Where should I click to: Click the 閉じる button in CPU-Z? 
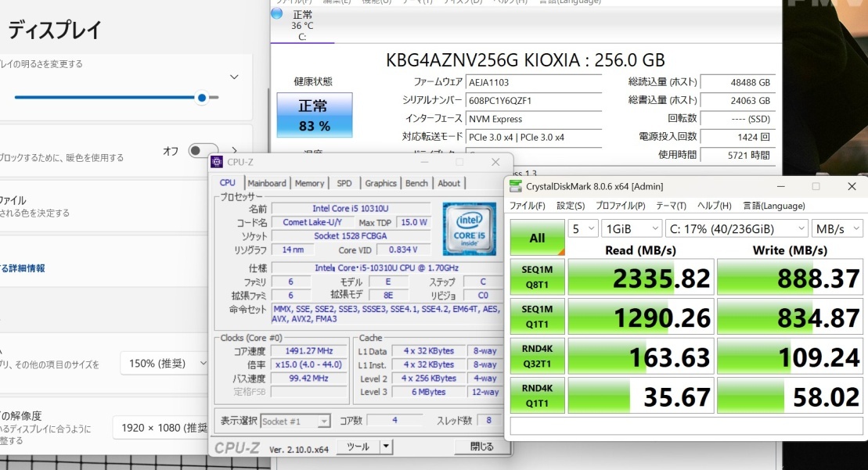[481, 447]
